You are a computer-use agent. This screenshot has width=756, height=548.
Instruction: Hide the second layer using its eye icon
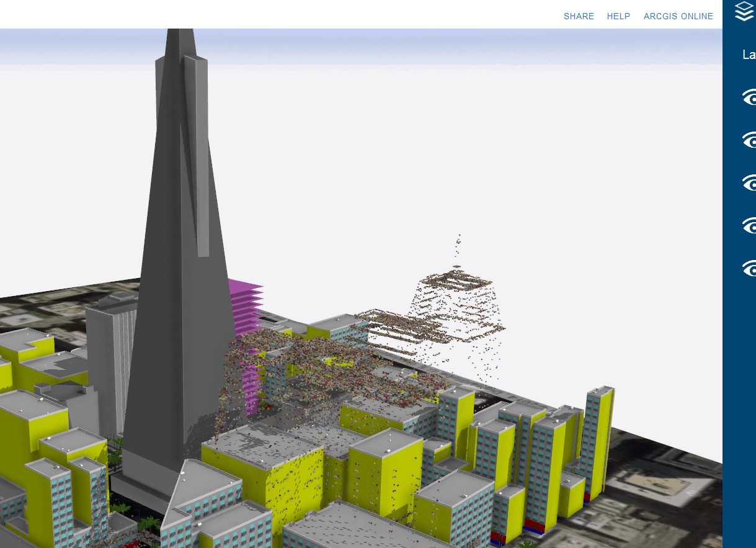(751, 140)
